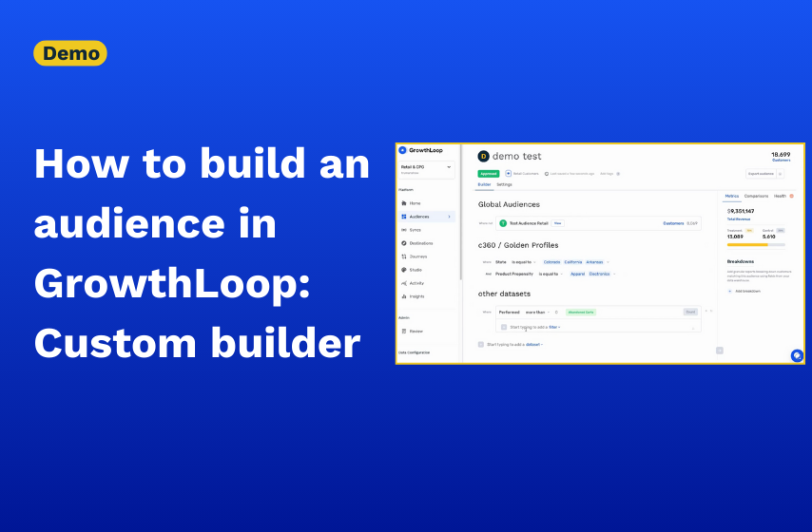This screenshot has height=532, width=812.
Task: Click the California state tag
Action: 572,262
